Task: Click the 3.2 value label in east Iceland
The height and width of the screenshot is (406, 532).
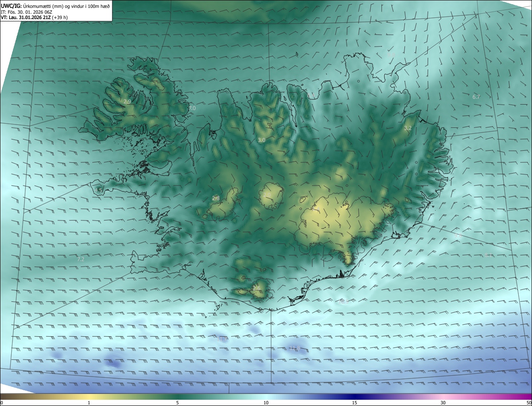Action: (408, 128)
